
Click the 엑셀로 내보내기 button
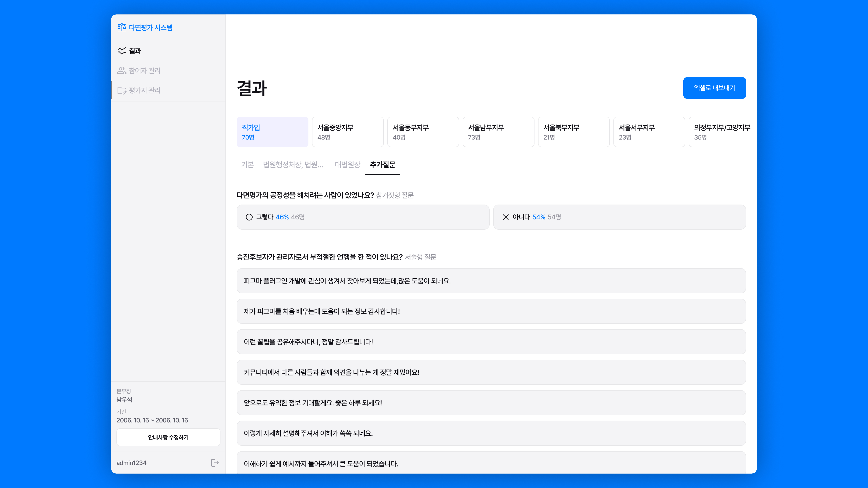click(714, 88)
